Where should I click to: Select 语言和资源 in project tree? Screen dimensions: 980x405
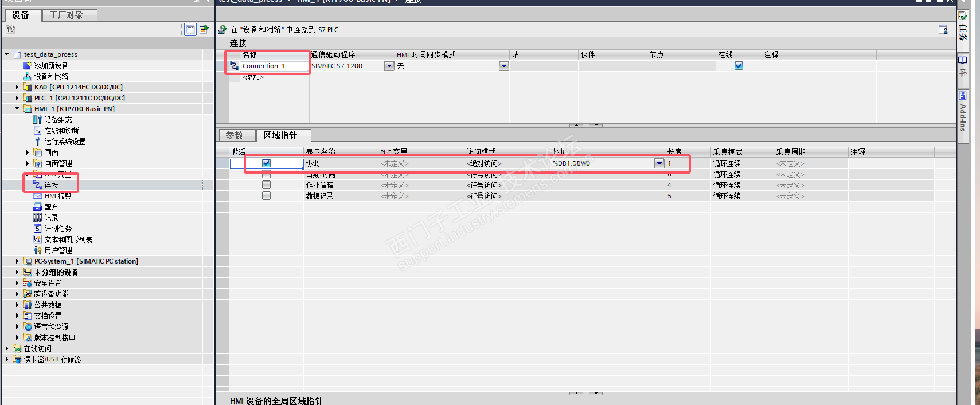click(x=51, y=327)
